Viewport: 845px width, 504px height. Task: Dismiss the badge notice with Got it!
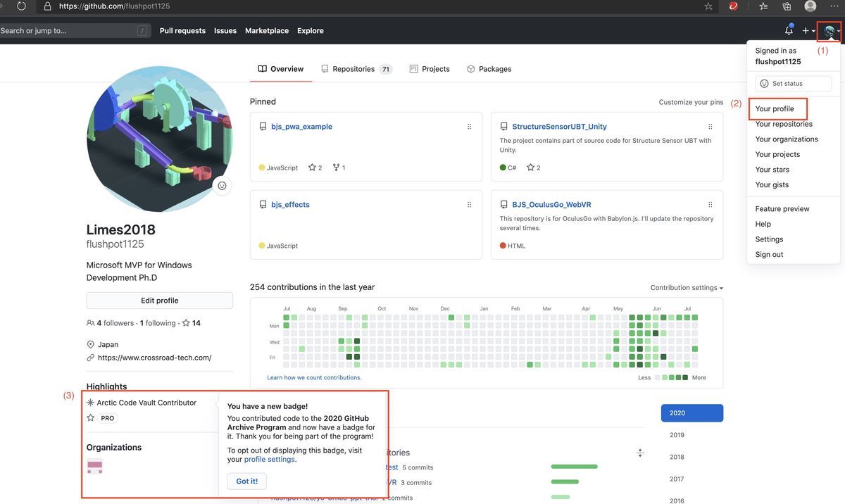coord(246,480)
